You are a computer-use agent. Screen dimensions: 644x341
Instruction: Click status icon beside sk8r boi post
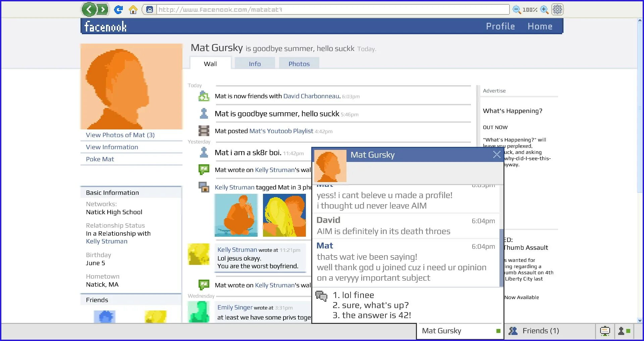204,152
